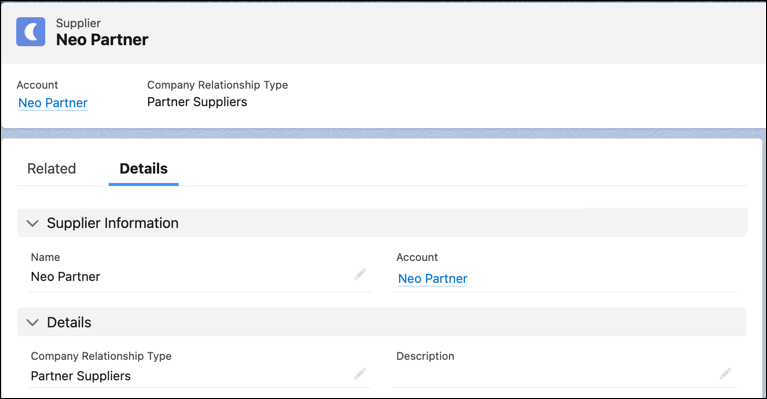Screen dimensions: 767x399
Task: Click the Supplier object label above title
Action: 78,23
